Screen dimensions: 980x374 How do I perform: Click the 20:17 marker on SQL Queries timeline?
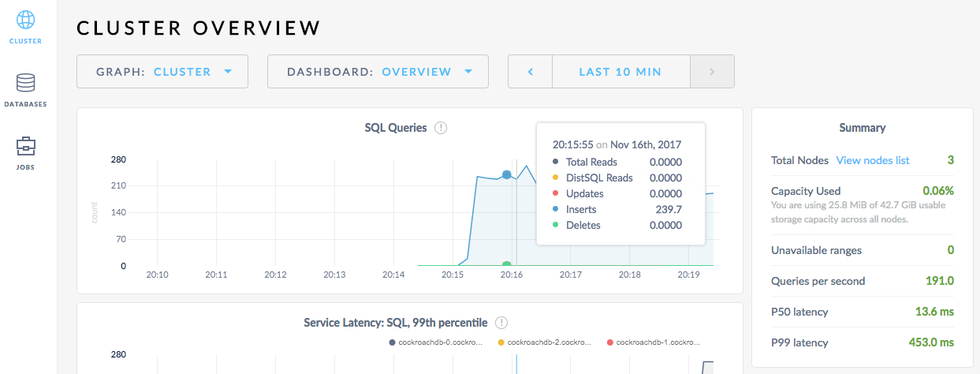570,275
